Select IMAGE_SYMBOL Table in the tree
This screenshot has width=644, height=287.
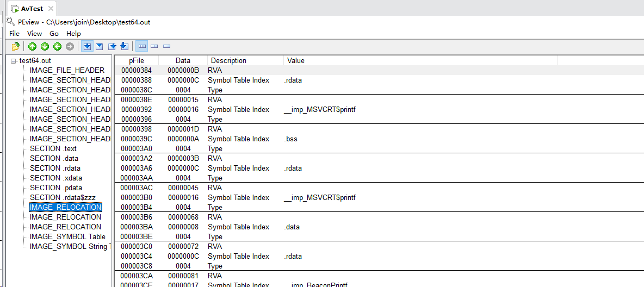coord(67,236)
